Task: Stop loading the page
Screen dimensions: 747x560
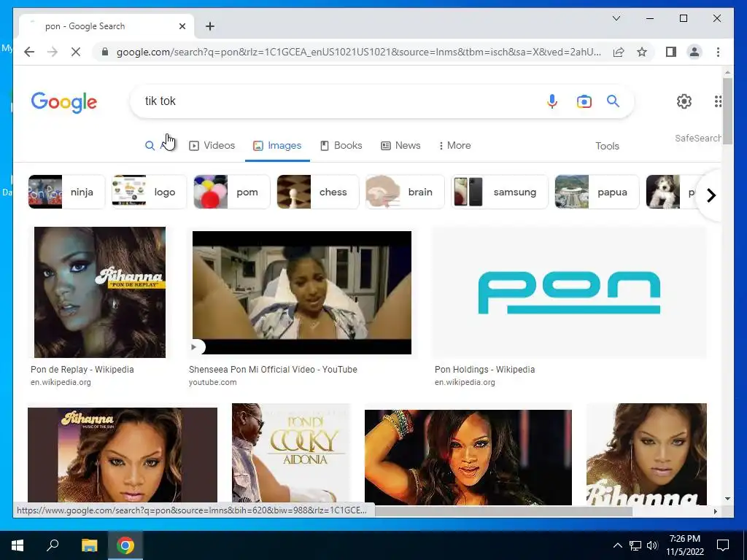Action: pyautogui.click(x=76, y=52)
